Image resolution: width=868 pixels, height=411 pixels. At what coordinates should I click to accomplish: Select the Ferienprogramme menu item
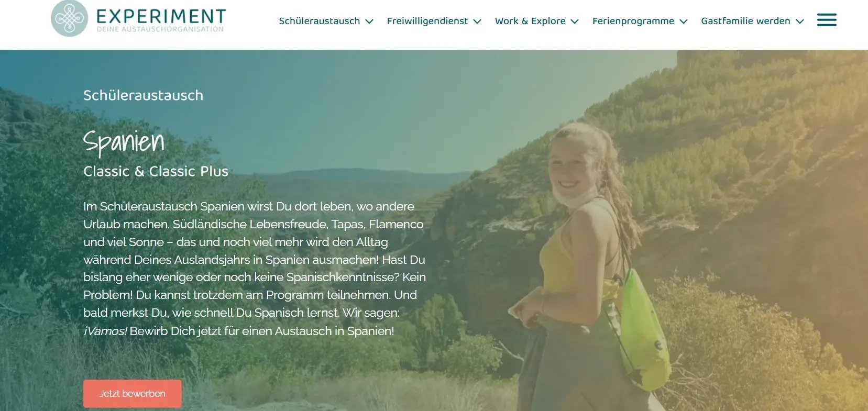[x=633, y=21]
